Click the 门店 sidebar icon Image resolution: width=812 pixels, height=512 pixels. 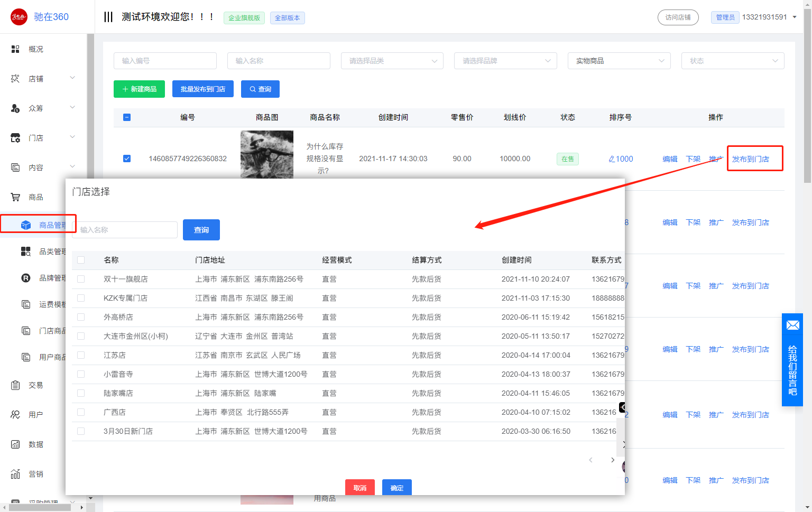tap(15, 138)
